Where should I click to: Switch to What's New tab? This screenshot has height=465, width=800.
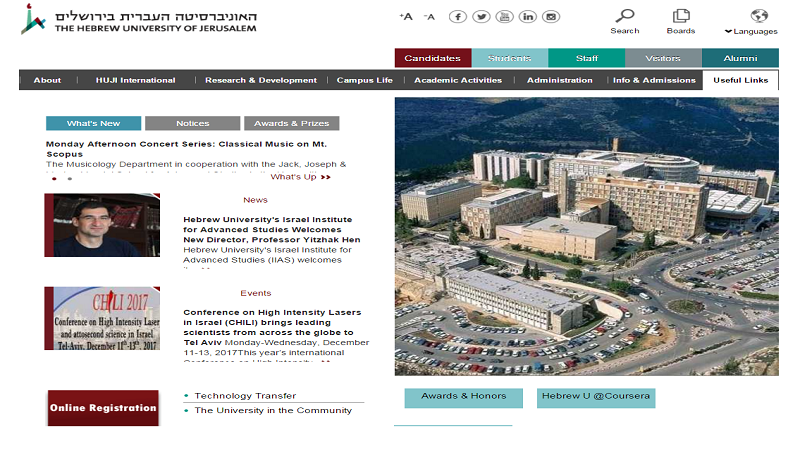point(93,123)
